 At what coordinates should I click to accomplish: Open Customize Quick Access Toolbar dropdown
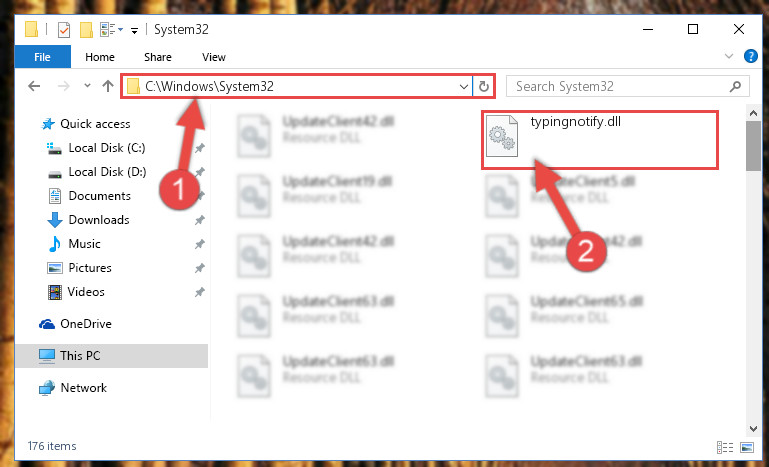click(134, 31)
